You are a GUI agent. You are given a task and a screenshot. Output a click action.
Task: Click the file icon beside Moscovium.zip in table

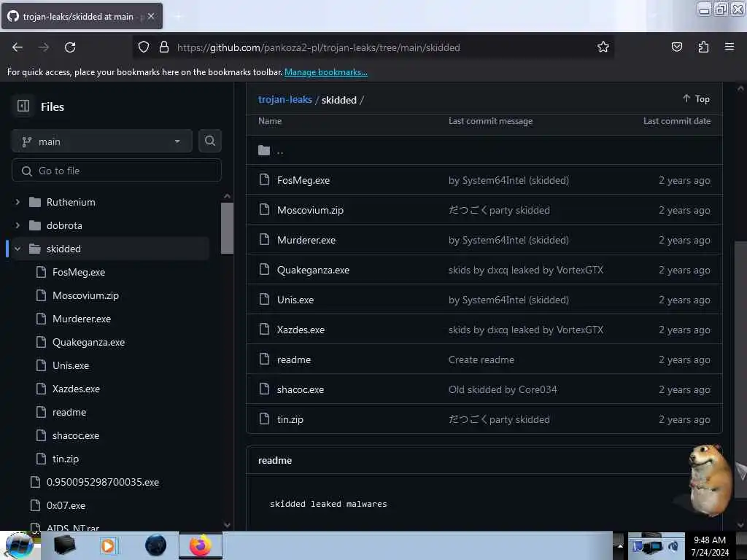(264, 209)
